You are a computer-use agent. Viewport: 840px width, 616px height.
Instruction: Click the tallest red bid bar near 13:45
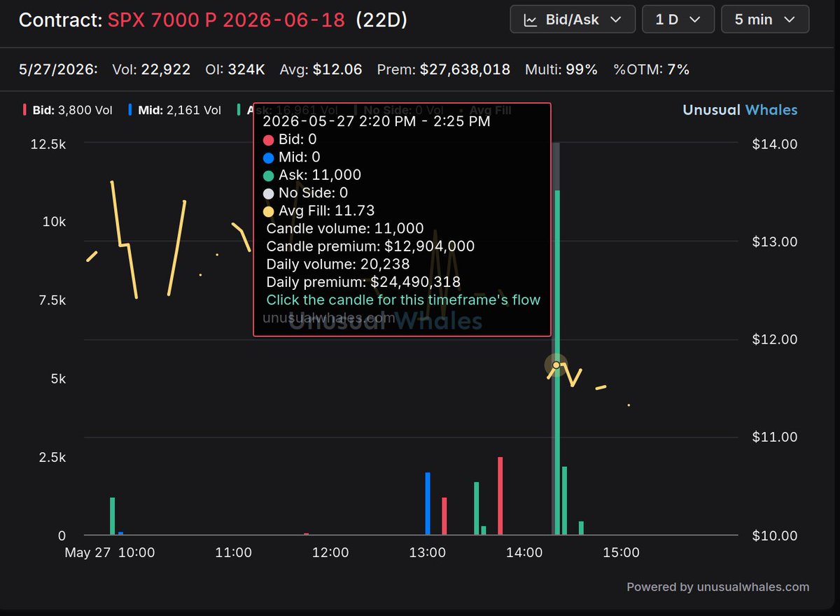[500, 496]
